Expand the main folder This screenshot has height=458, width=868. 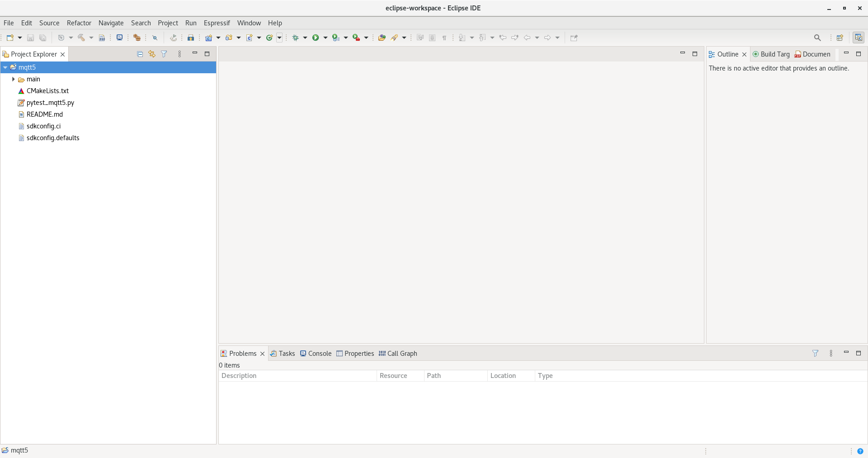point(13,79)
